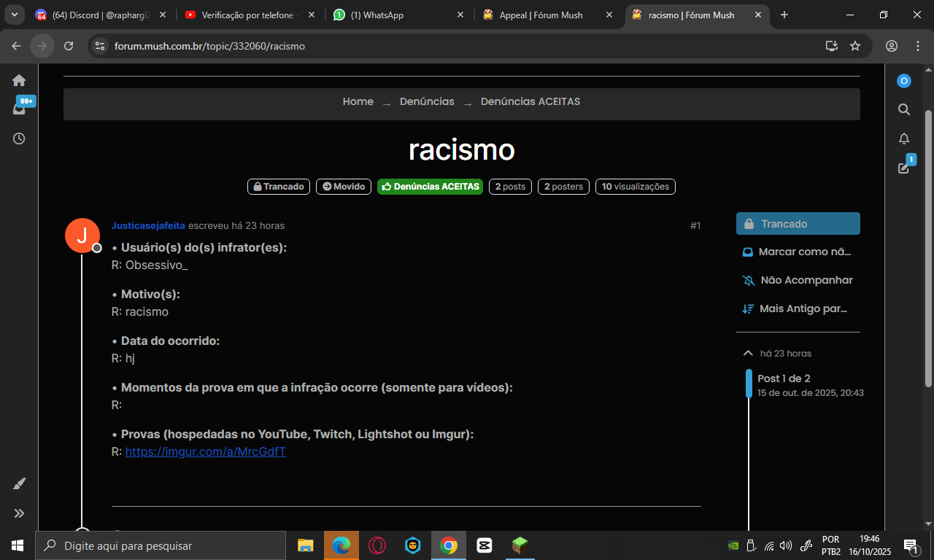Screen dimensions: 934x560
Task: Click the 2 posters counter
Action: (564, 187)
